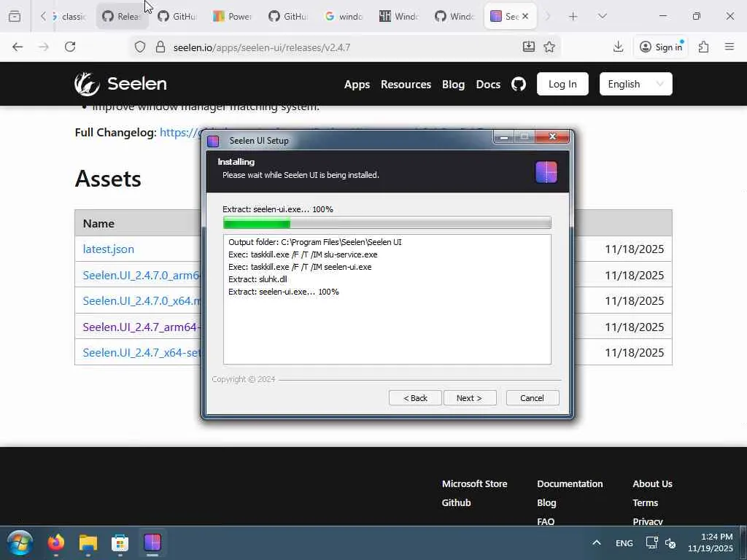This screenshot has height=560, width=747.
Task: Click the Seelen UI Setup title bar icon
Action: pos(214,141)
